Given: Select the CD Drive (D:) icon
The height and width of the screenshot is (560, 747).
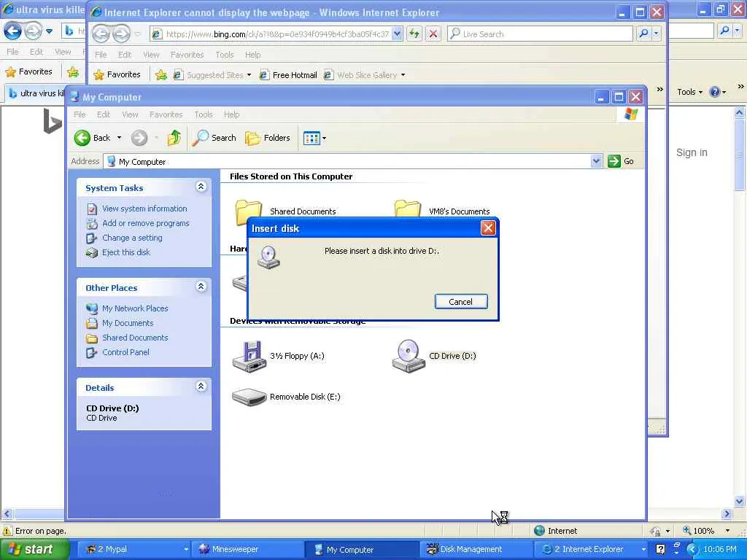Looking at the screenshot, I should 409,356.
